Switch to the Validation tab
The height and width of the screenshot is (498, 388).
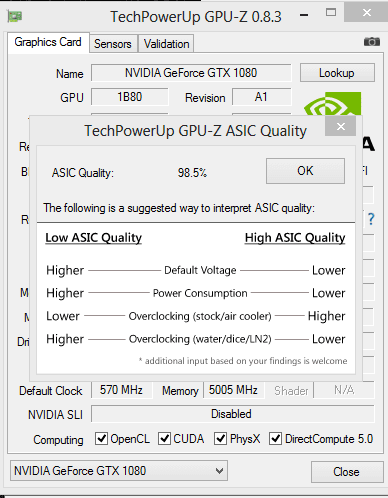(x=166, y=44)
